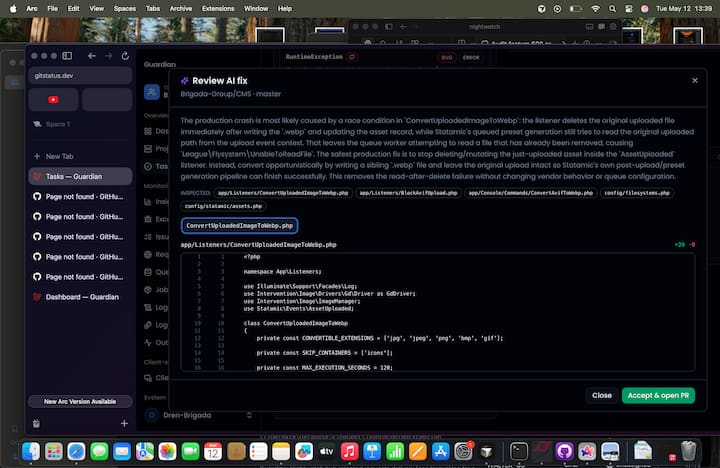Click the Guardian team avatar icon

pos(152,92)
